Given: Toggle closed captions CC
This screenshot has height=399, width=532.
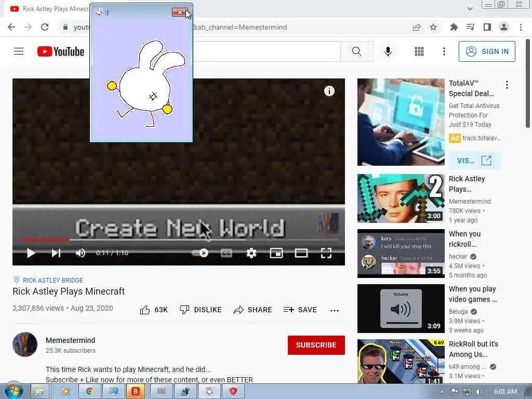Looking at the screenshot, I should (x=227, y=253).
